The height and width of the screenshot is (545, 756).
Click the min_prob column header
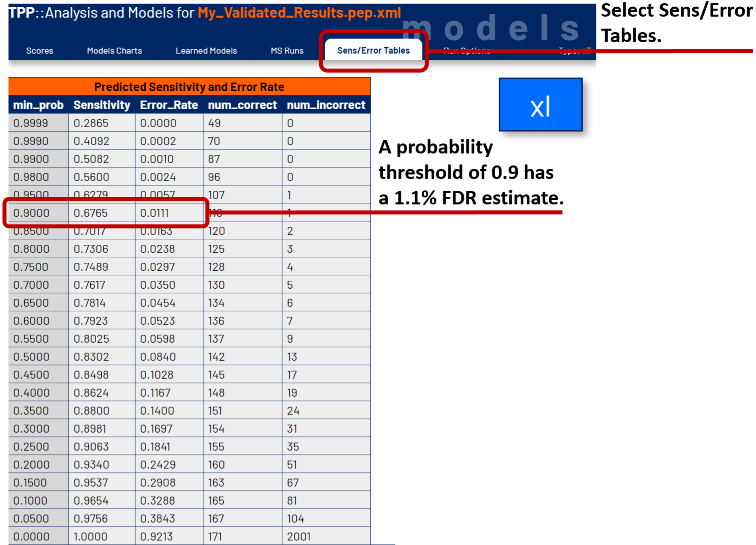[x=38, y=105]
